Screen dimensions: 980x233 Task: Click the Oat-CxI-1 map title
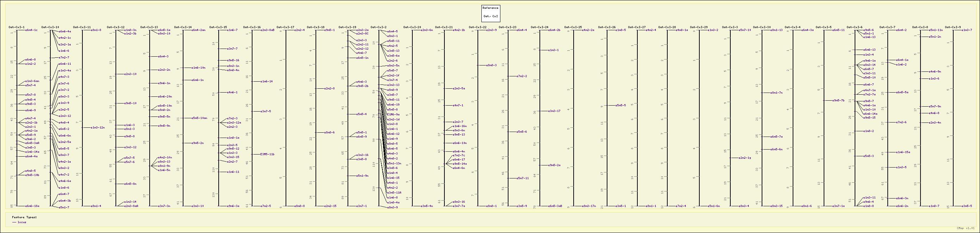tap(16, 27)
